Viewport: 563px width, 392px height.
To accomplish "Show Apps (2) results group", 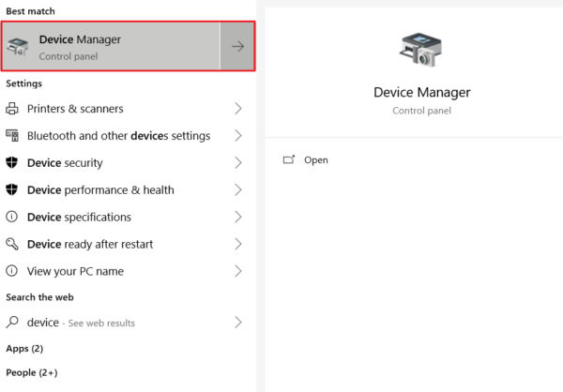I will click(24, 349).
